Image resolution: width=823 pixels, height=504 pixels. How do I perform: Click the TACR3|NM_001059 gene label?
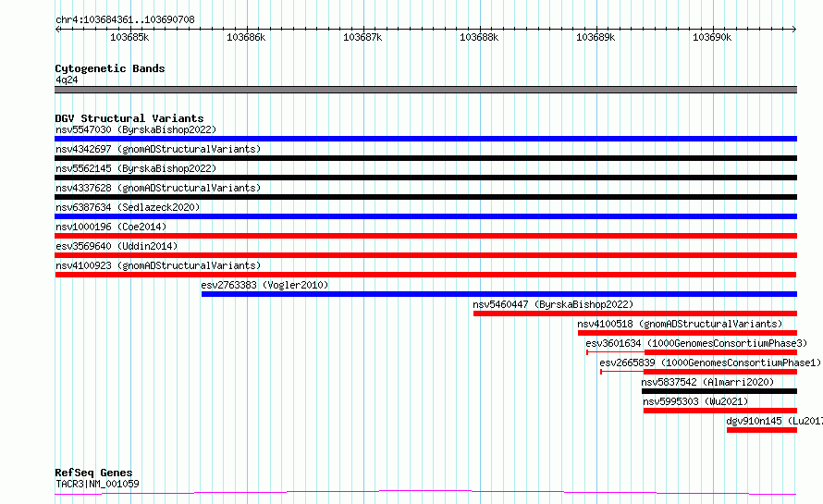(x=98, y=484)
